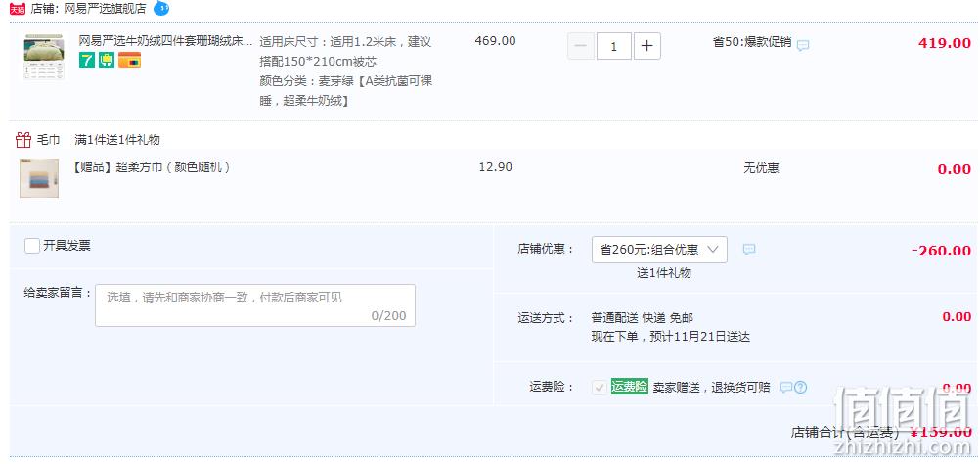Click the item subtotal 419.00

(945, 43)
